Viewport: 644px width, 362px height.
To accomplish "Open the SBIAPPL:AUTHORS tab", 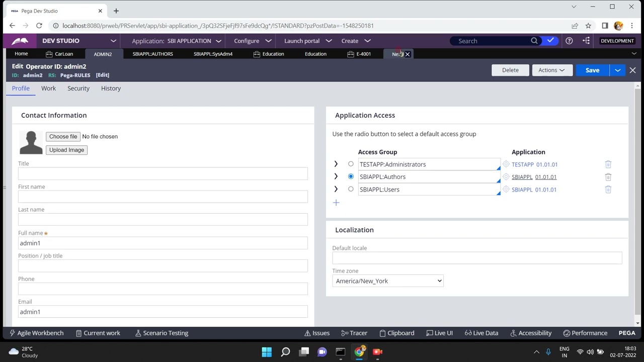I will coord(153,54).
